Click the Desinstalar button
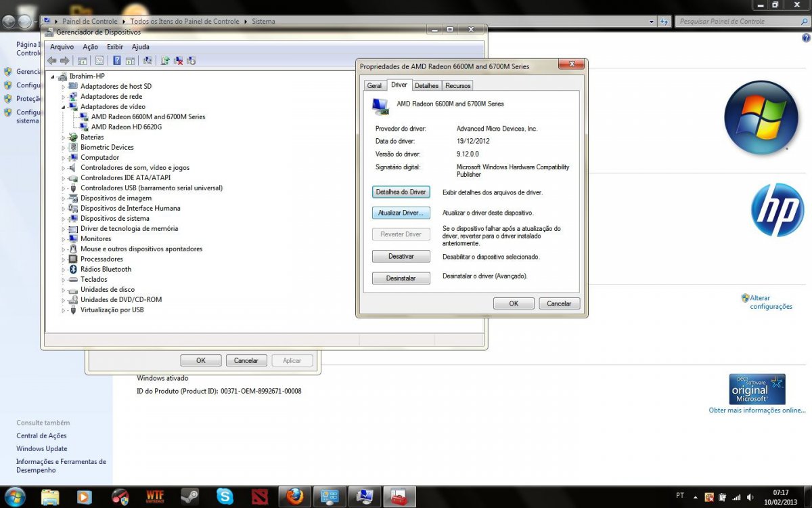The width and height of the screenshot is (812, 508). click(401, 278)
